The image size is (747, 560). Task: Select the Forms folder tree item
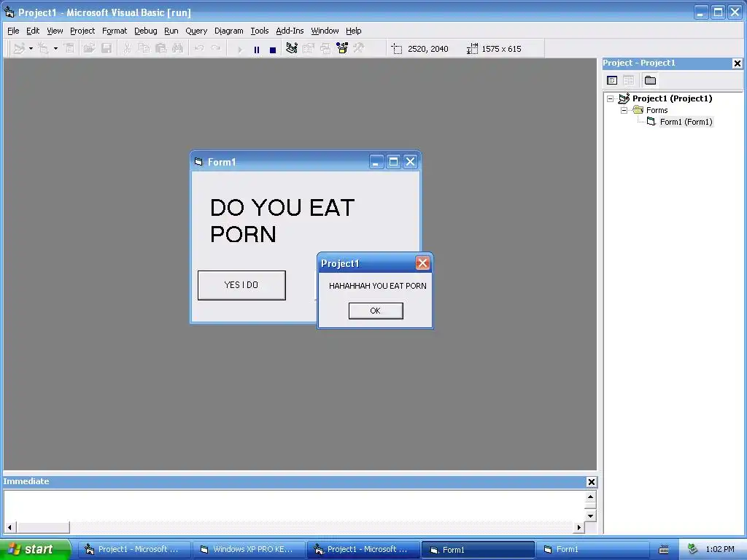(x=657, y=111)
